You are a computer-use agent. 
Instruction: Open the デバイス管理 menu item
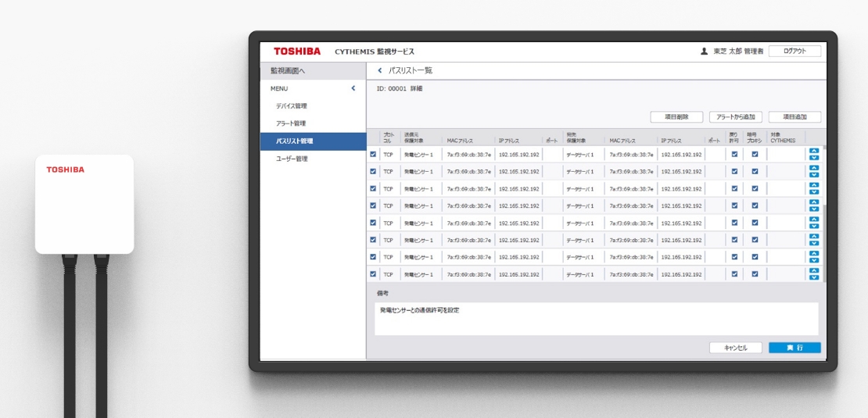(291, 105)
